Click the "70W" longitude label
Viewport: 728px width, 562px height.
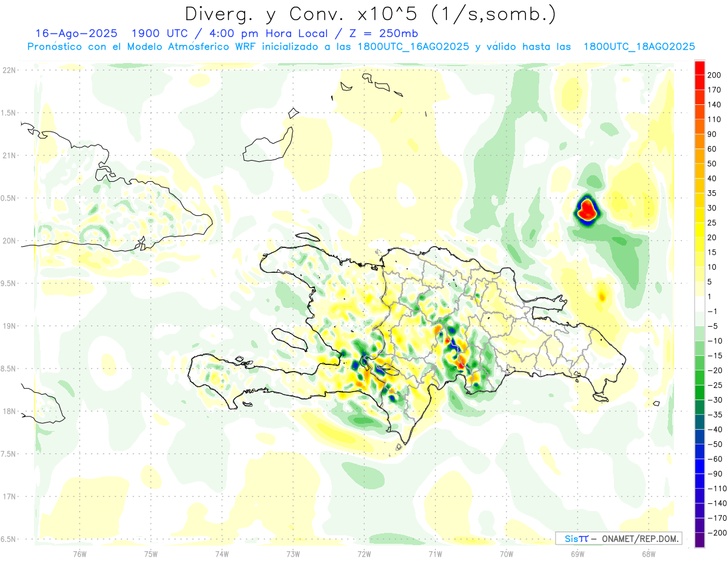(506, 554)
